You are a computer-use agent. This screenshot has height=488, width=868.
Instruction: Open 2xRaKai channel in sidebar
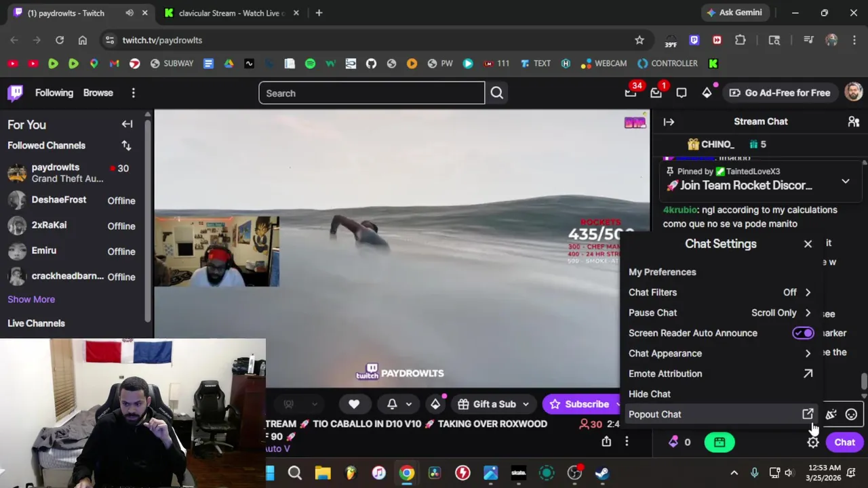click(x=72, y=225)
